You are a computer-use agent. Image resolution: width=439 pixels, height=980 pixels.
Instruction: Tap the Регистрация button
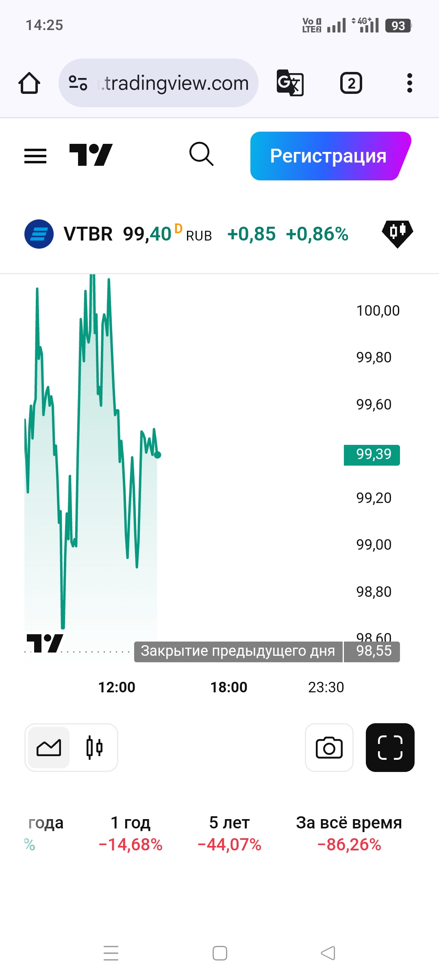[328, 156]
